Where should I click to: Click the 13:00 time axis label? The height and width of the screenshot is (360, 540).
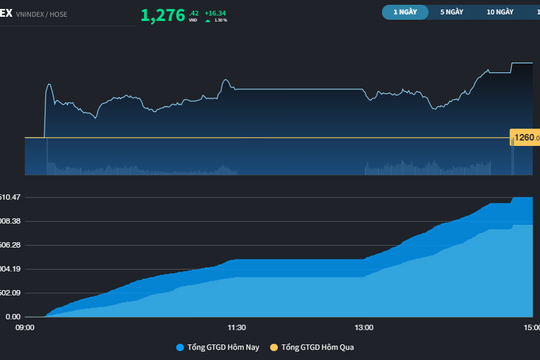point(364,328)
